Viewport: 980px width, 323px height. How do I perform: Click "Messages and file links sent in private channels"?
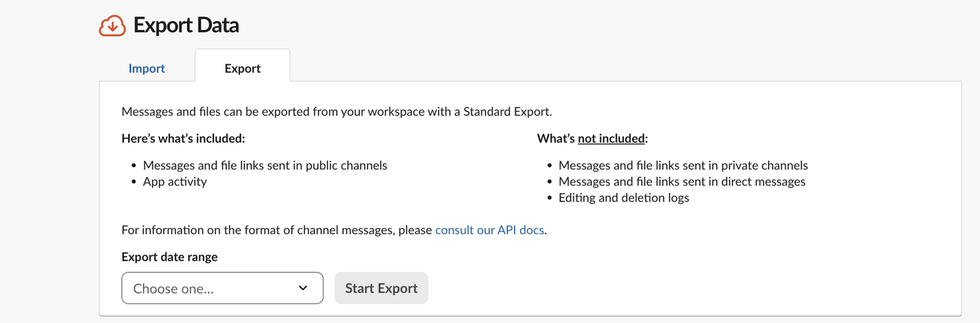click(683, 166)
